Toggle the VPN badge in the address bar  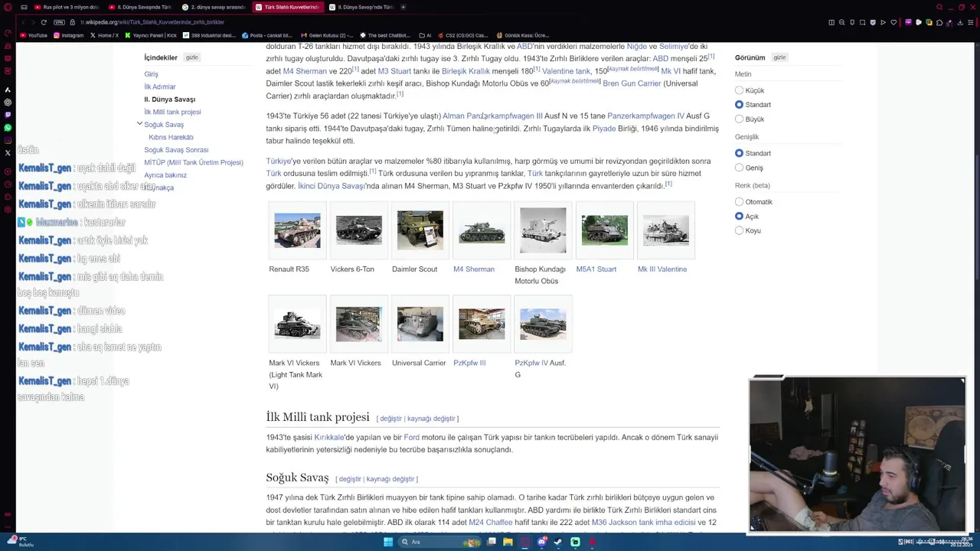(59, 22)
